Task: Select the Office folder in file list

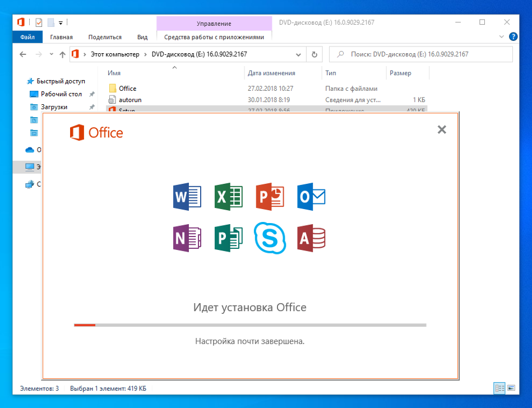Action: point(128,89)
